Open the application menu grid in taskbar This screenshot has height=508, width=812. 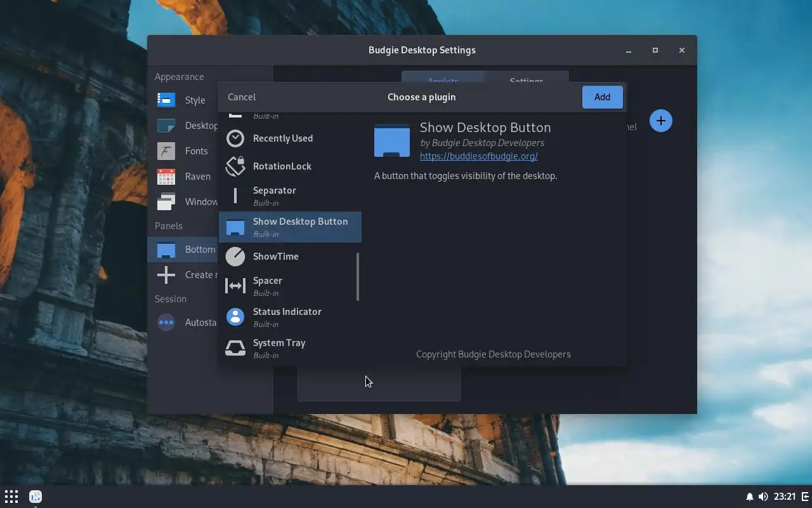(x=11, y=497)
